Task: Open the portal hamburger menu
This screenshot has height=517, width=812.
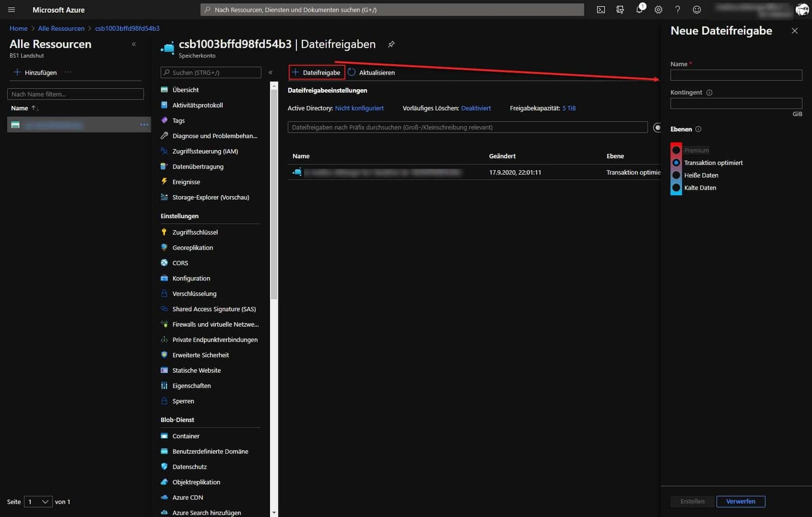Action: [x=11, y=10]
